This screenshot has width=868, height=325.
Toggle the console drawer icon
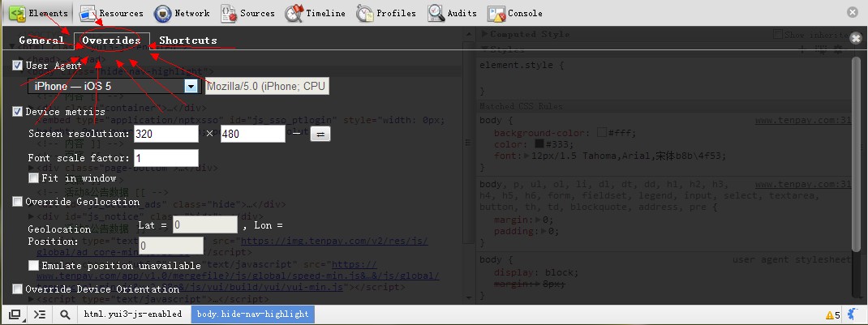pyautogui.click(x=39, y=314)
